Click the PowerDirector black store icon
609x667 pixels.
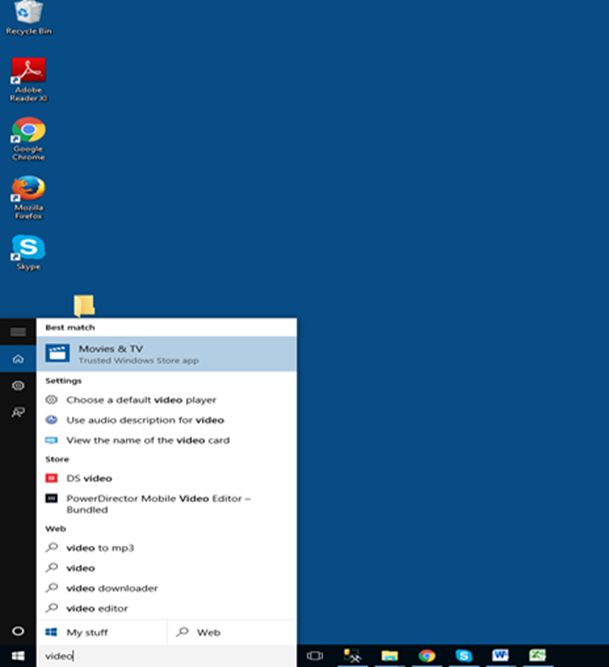51,498
